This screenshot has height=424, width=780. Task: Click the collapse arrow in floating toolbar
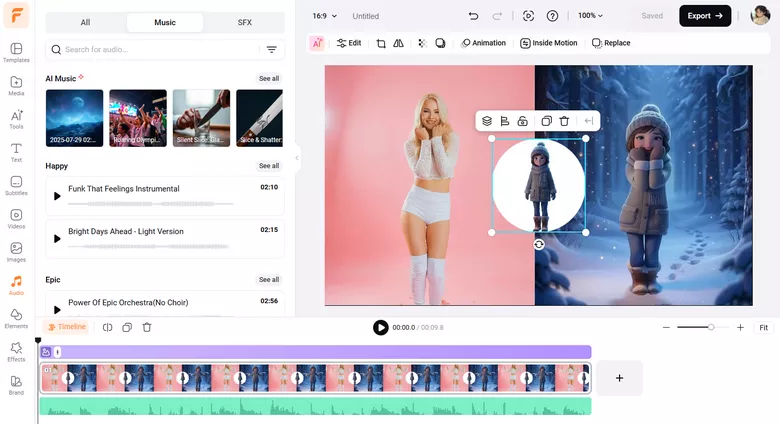[x=588, y=121]
